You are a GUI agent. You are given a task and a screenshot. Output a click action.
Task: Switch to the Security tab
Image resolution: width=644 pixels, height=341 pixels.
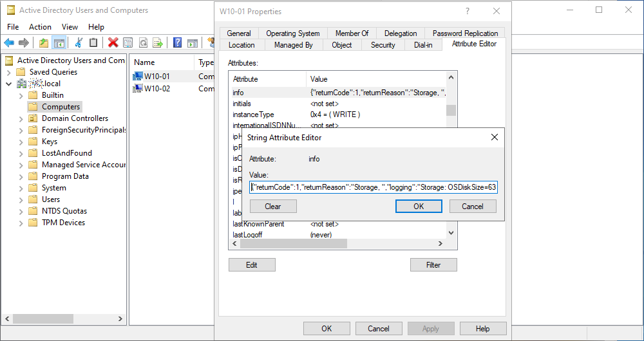point(383,45)
